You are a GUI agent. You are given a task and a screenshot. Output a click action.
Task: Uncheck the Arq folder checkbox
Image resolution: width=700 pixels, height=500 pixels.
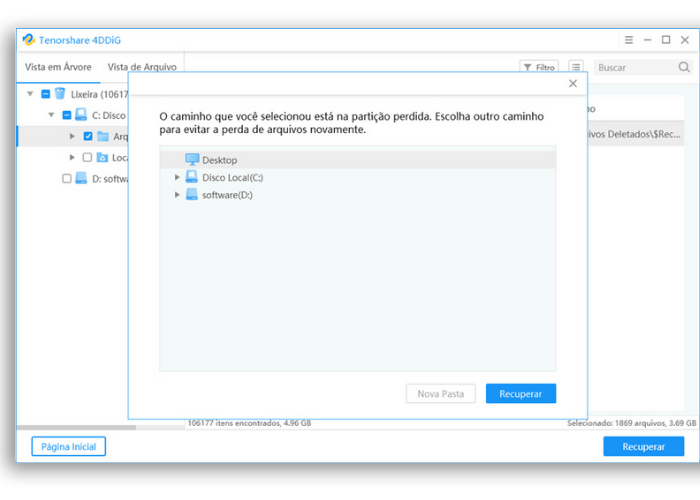(88, 136)
